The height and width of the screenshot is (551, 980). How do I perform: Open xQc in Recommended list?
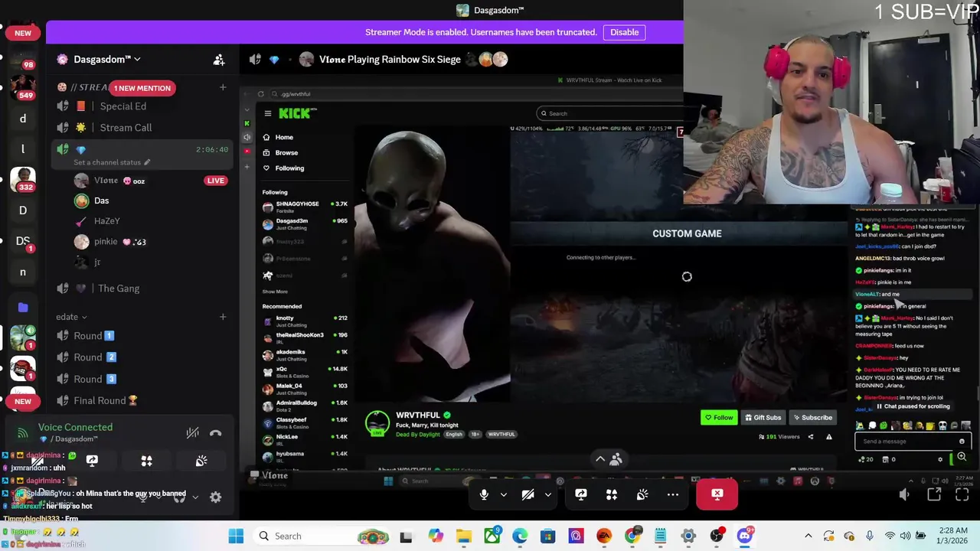coord(305,371)
